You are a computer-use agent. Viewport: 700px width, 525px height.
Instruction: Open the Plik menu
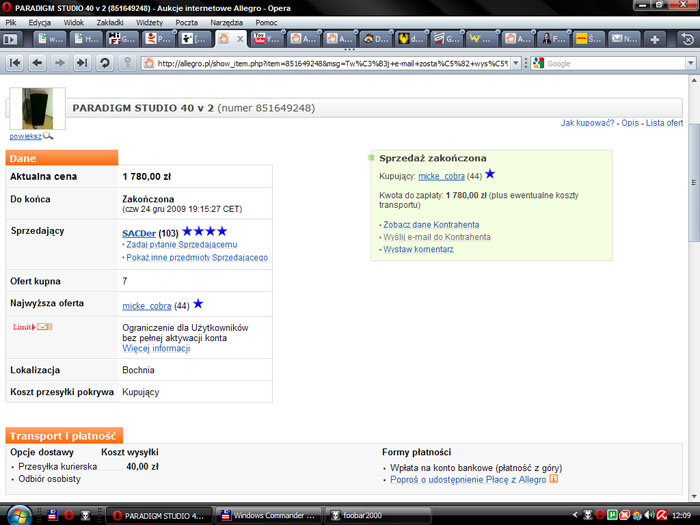11,22
